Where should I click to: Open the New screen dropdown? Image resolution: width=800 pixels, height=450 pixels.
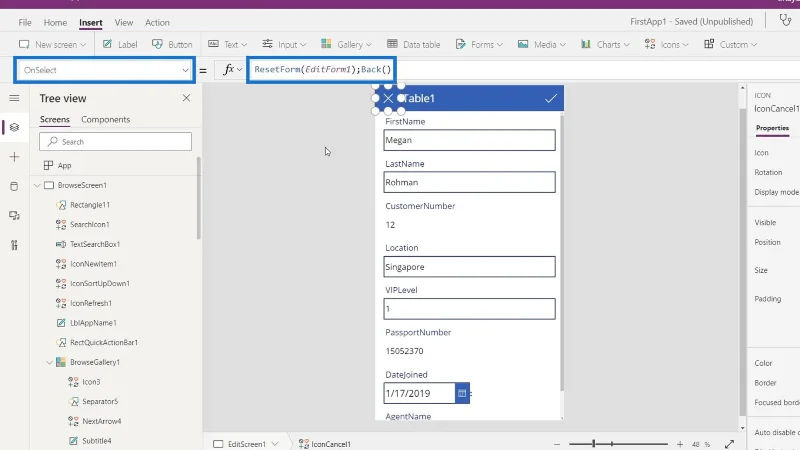[53, 44]
